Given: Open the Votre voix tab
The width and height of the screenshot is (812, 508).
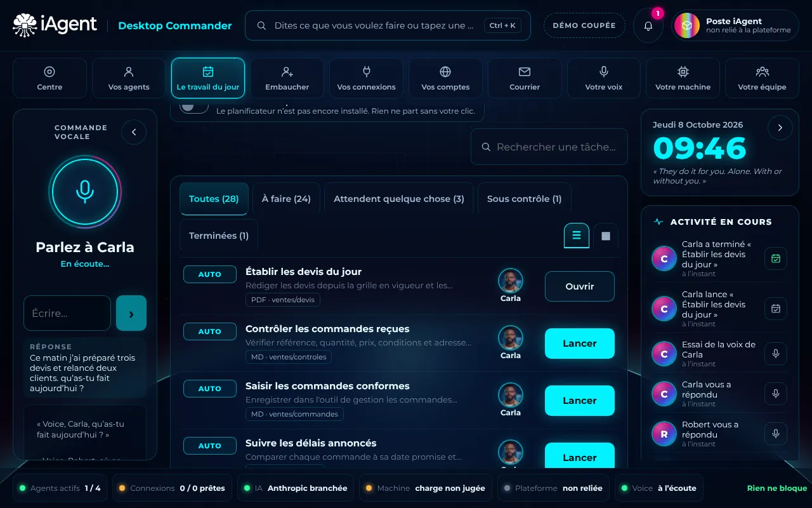Looking at the screenshot, I should pyautogui.click(x=604, y=78).
